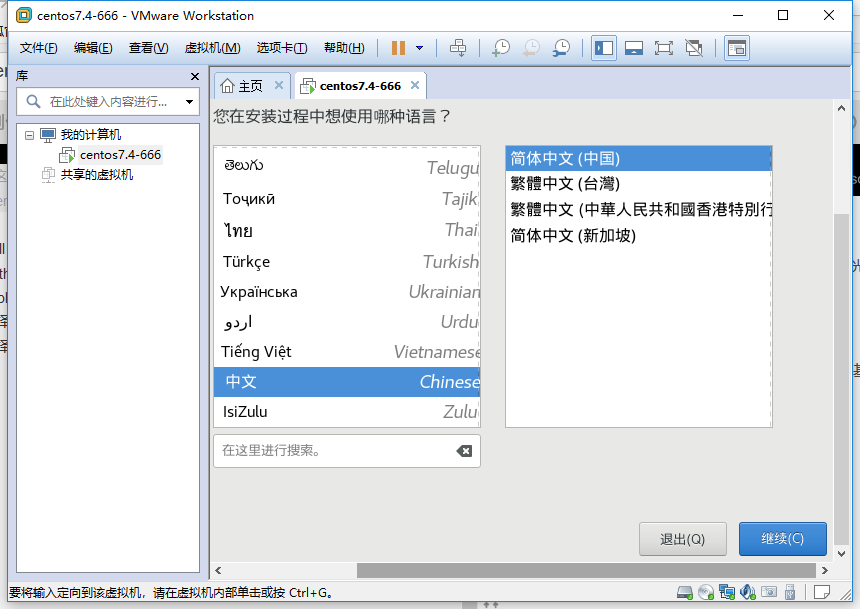Switch to the 主页 tab
Screen dimensions: 860x609
tap(251, 86)
